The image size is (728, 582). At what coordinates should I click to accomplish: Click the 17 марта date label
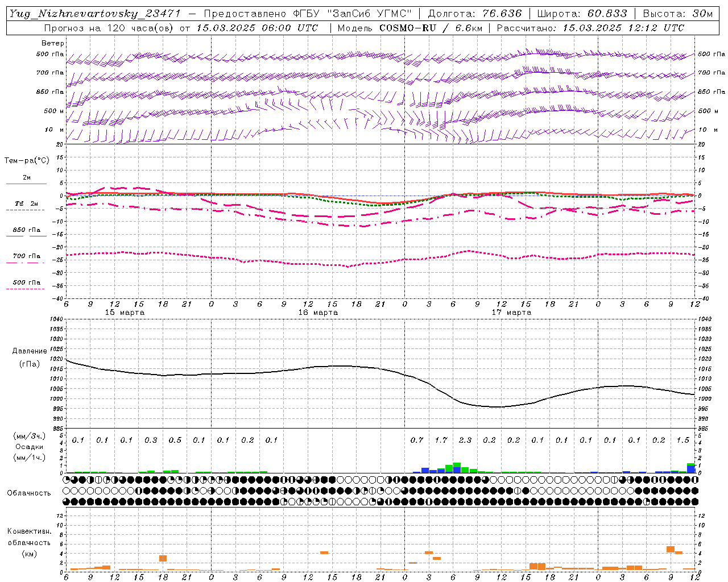coord(511,313)
